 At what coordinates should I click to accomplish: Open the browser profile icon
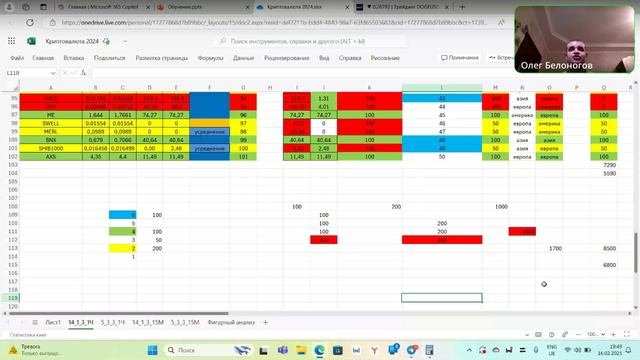pos(9,7)
